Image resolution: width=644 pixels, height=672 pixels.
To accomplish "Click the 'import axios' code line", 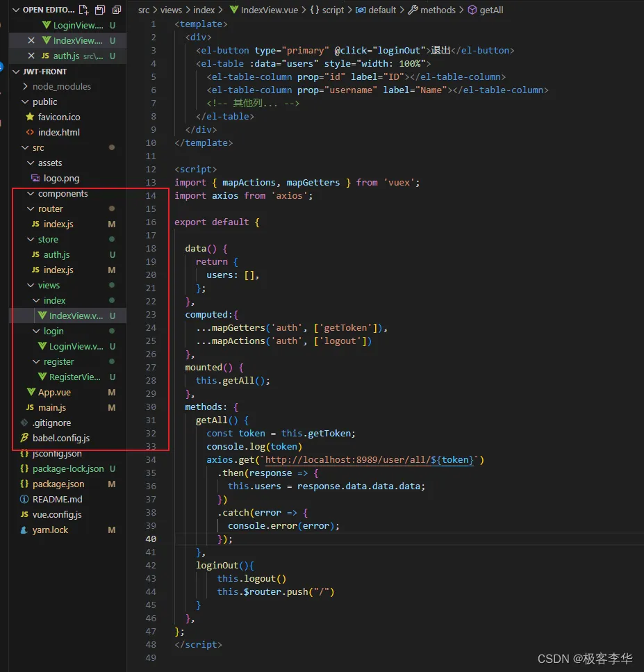I will tap(243, 196).
